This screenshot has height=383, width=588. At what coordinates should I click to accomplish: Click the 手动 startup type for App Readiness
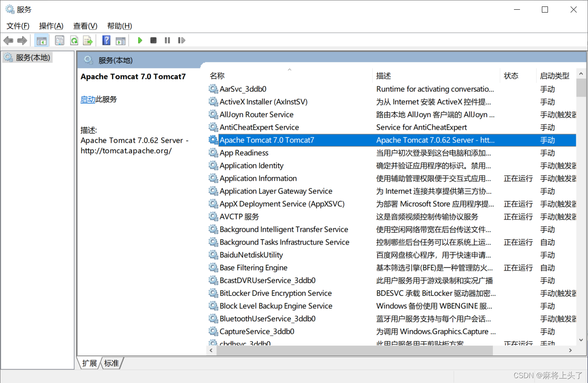tap(548, 153)
